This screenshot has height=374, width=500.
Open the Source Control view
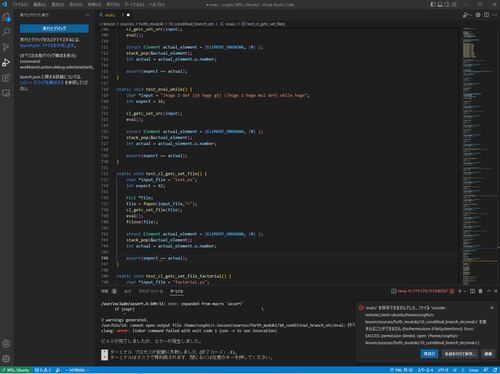(x=6, y=47)
